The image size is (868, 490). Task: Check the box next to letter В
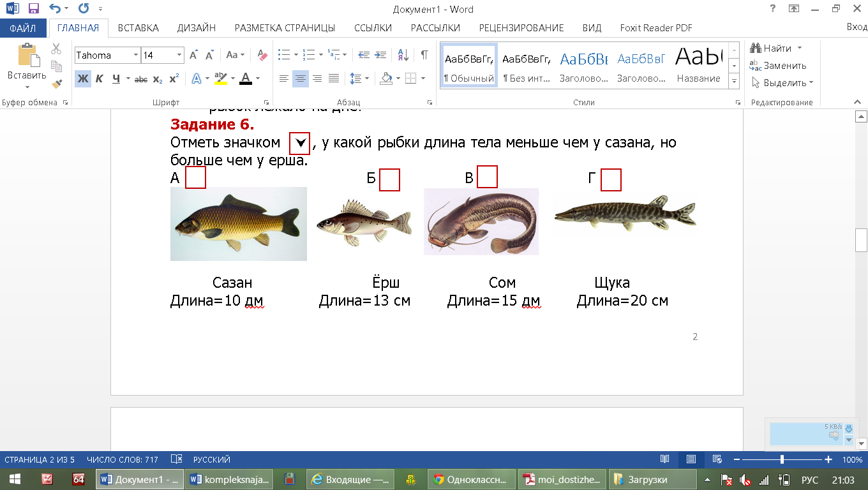487,177
